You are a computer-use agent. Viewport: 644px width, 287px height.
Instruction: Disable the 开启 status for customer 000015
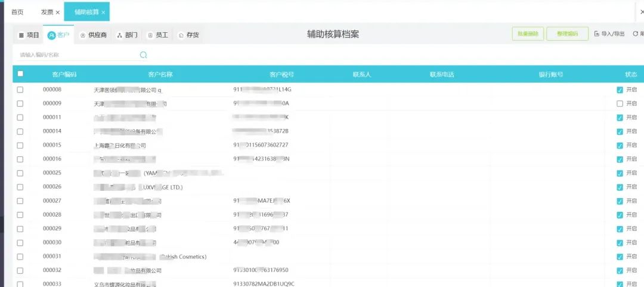point(620,146)
